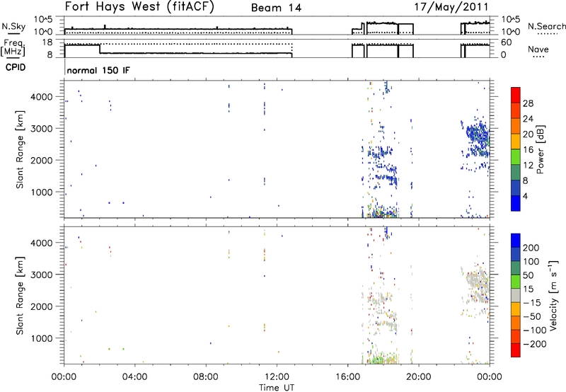Click the '28' label on Power colorbar
566x392 pixels.
528,103
